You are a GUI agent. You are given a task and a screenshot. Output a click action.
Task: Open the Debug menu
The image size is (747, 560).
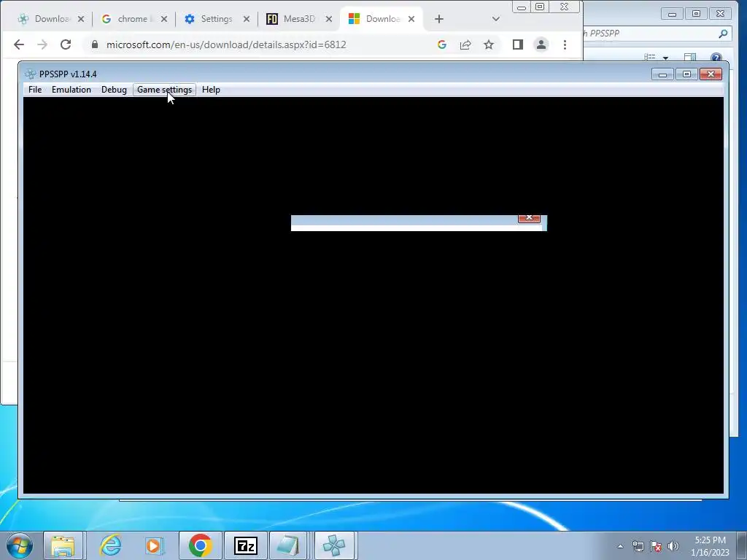tap(114, 90)
